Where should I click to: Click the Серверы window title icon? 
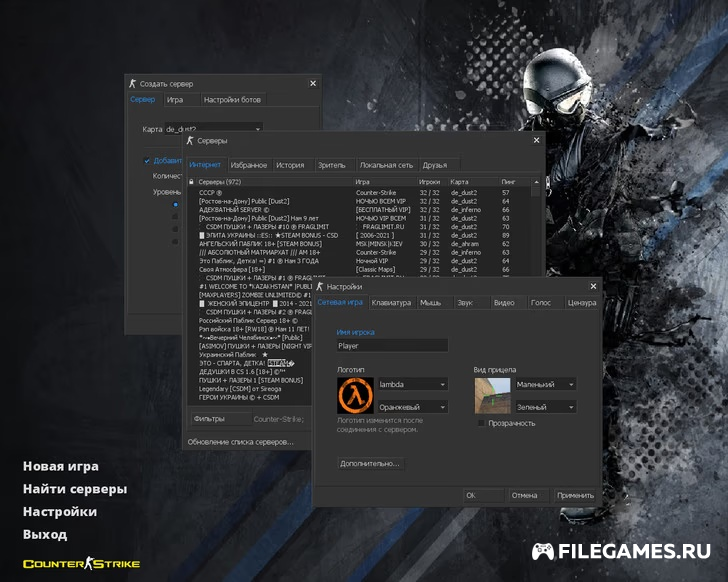point(192,141)
